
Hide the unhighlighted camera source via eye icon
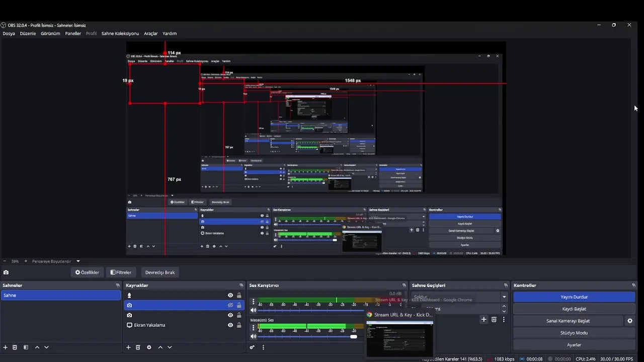coord(230,315)
